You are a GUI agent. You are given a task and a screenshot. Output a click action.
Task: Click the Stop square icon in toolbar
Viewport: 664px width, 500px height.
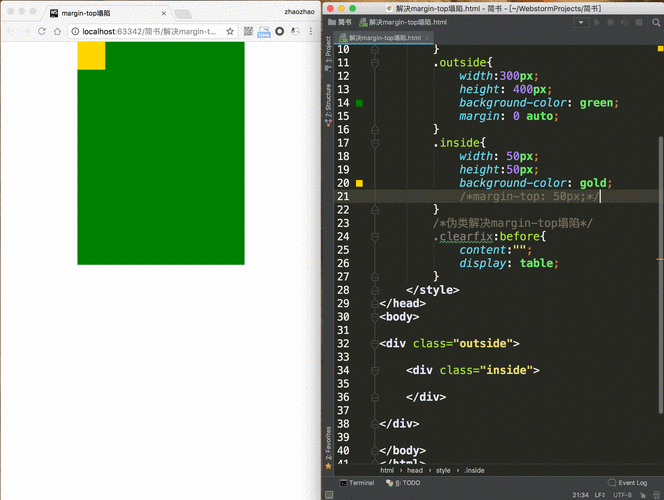pyautogui.click(x=639, y=22)
